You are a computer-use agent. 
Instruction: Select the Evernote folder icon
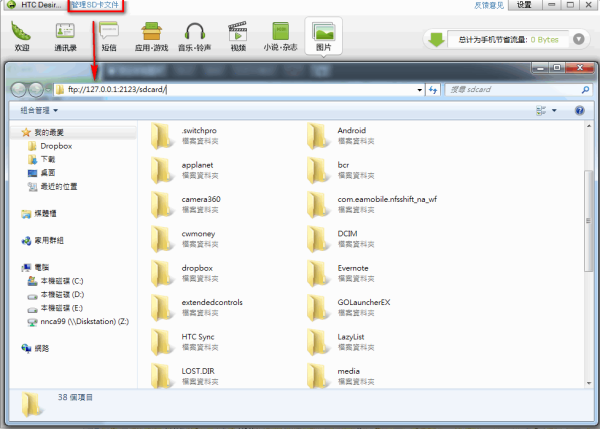tap(318, 274)
